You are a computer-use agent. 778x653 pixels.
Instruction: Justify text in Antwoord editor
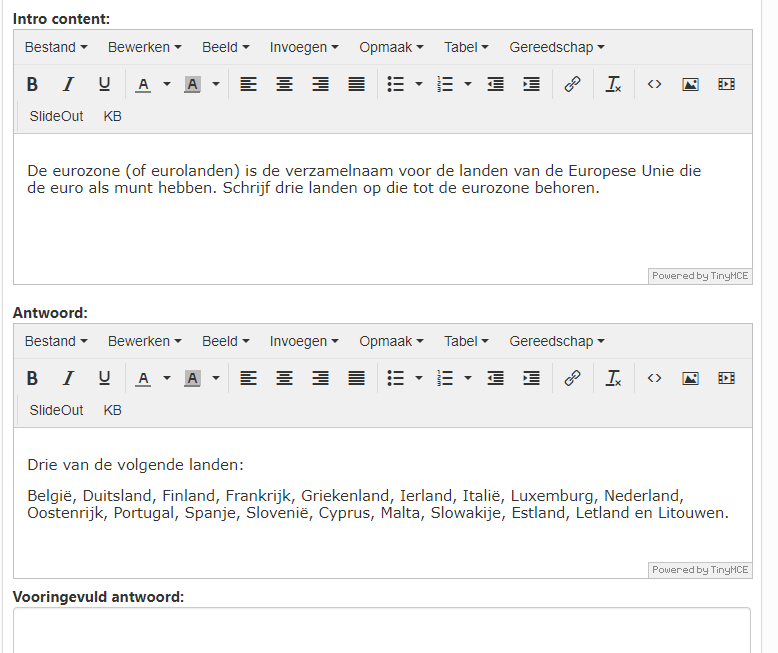[356, 379]
